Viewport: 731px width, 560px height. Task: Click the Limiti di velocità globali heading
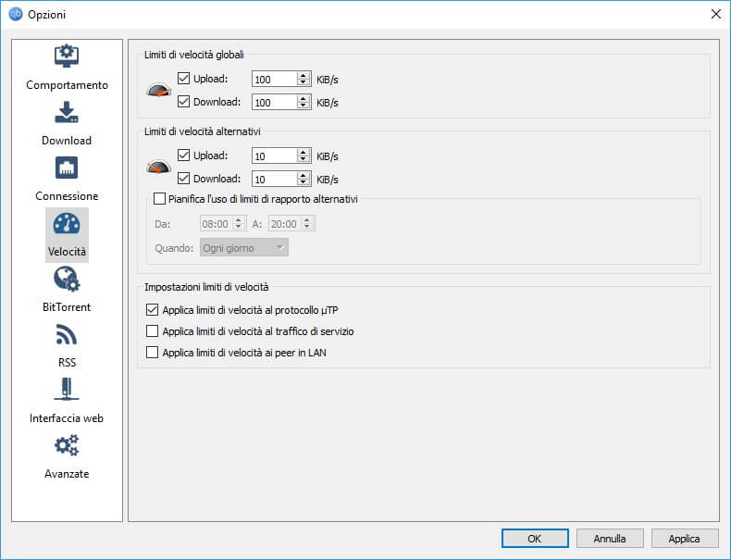[x=194, y=55]
